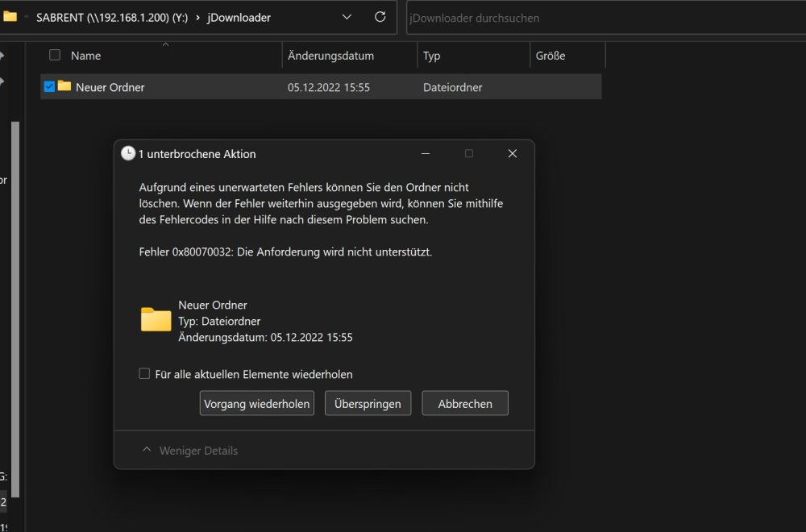
Task: Click the navigation pane vertical scrollbar
Action: coord(15,309)
